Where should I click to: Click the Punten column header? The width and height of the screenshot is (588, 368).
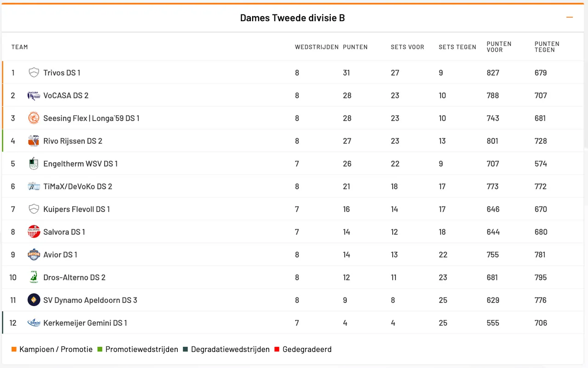tap(355, 47)
